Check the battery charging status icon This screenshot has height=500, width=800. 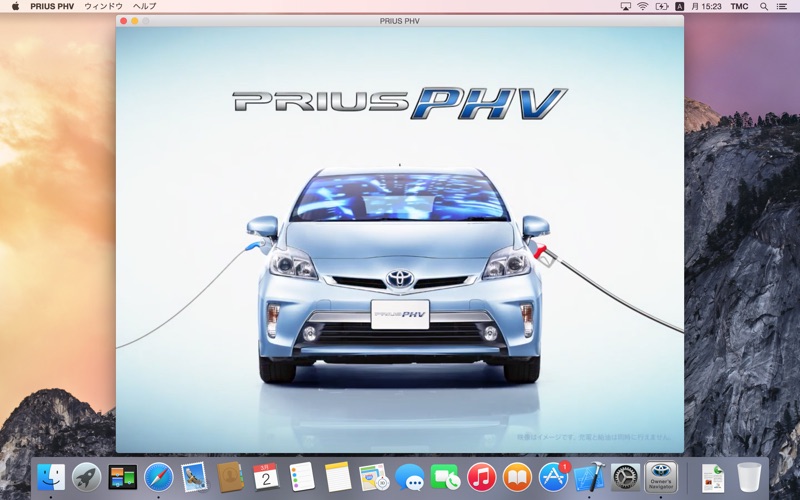click(661, 6)
